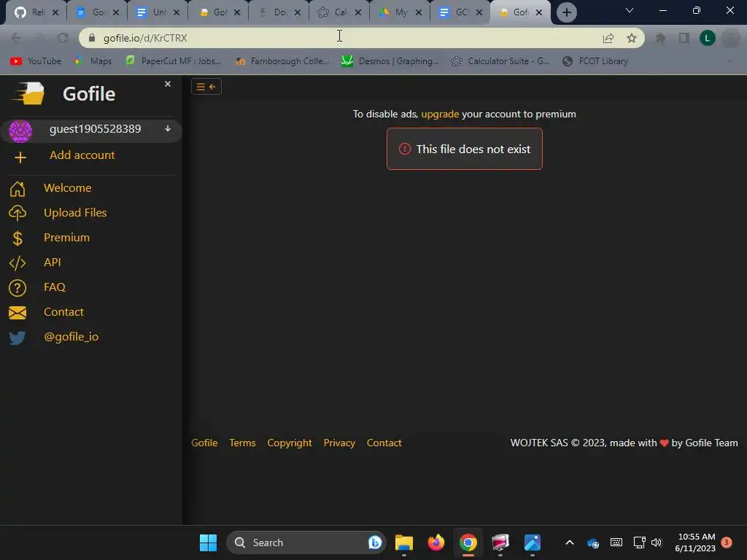The width and height of the screenshot is (747, 560).
Task: Open the Terms footer link
Action: coord(242,443)
